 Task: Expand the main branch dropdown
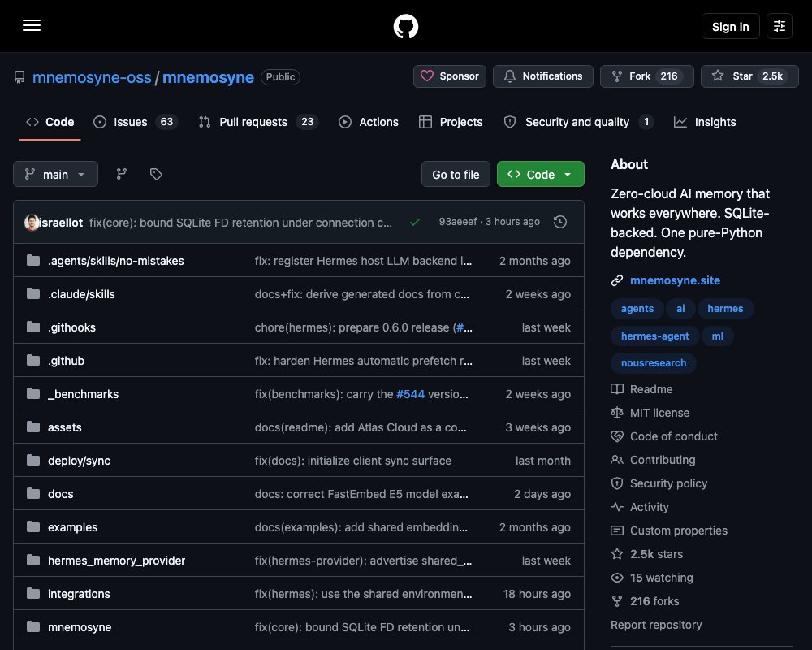coord(55,174)
